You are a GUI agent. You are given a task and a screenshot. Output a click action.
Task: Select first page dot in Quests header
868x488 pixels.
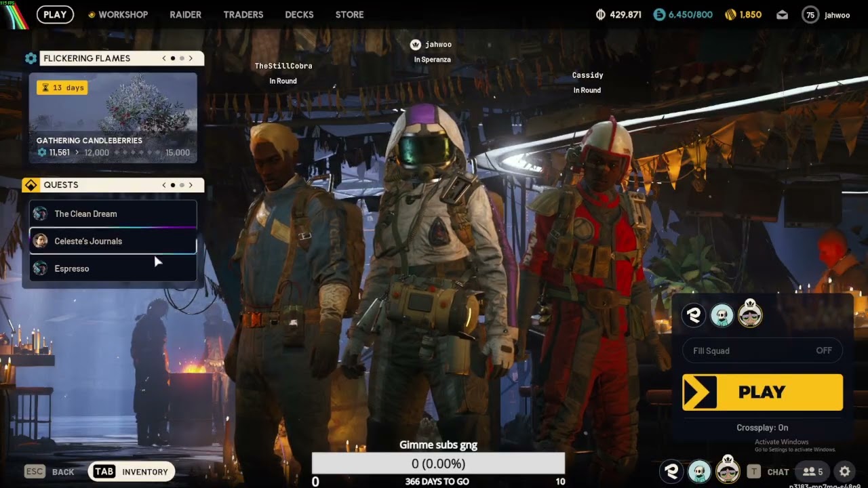tap(173, 185)
